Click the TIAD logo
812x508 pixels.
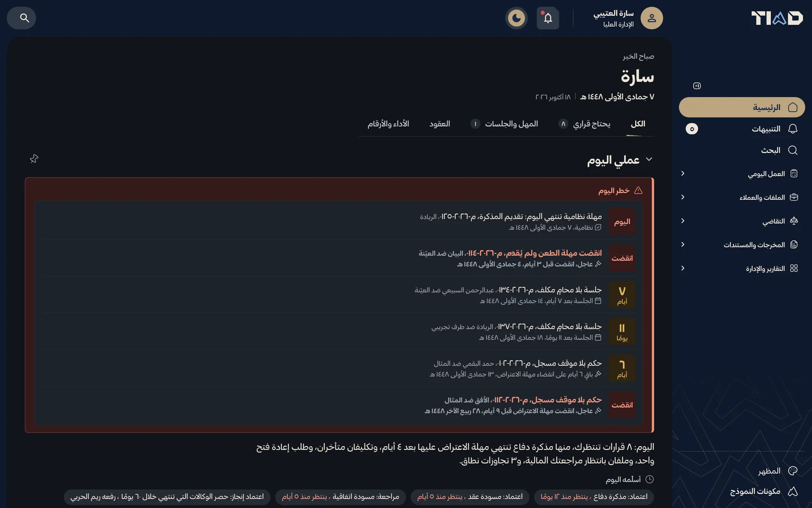pos(777,18)
